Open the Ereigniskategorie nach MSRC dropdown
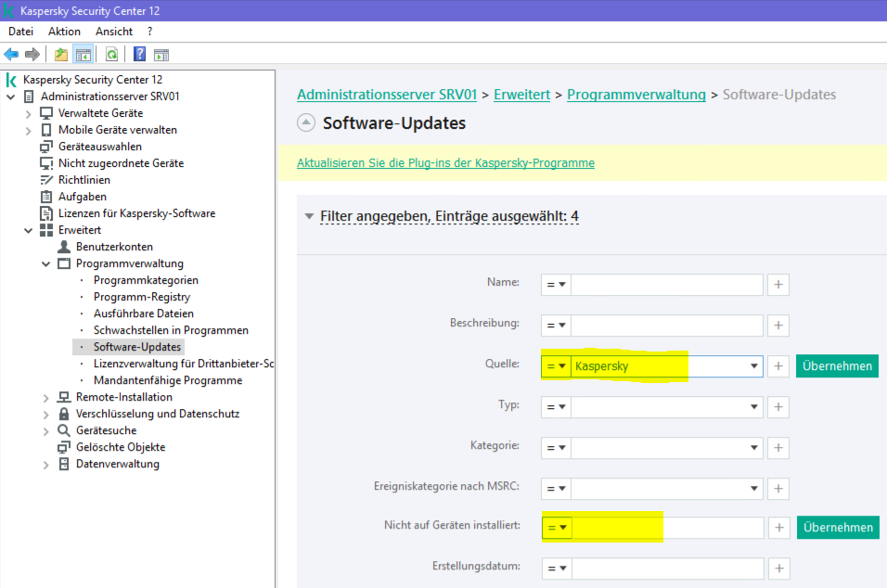 tap(753, 489)
